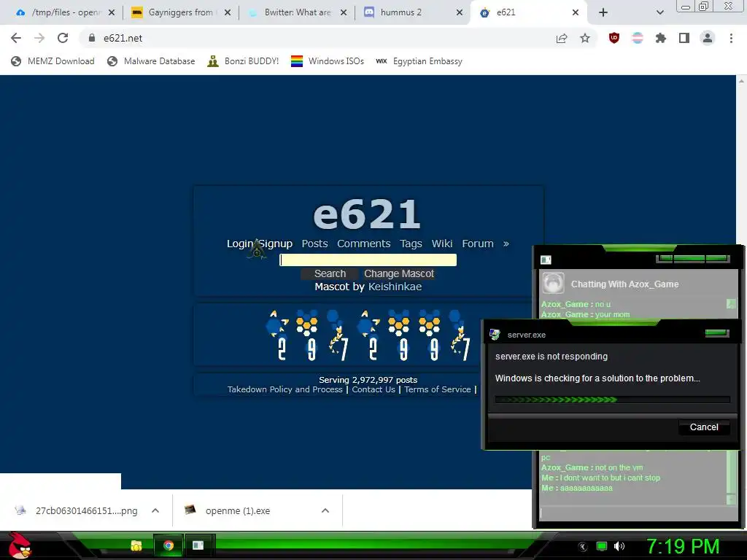The image size is (747, 560).
Task: Reload the e621.net page
Action: click(63, 38)
